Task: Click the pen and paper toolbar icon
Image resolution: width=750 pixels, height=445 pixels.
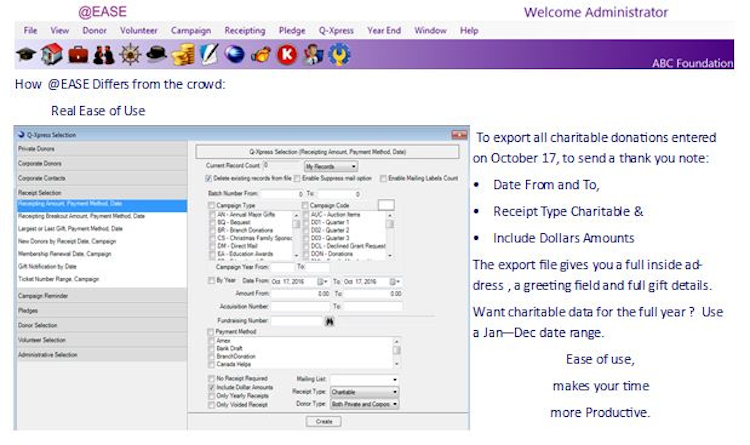Action: (209, 55)
